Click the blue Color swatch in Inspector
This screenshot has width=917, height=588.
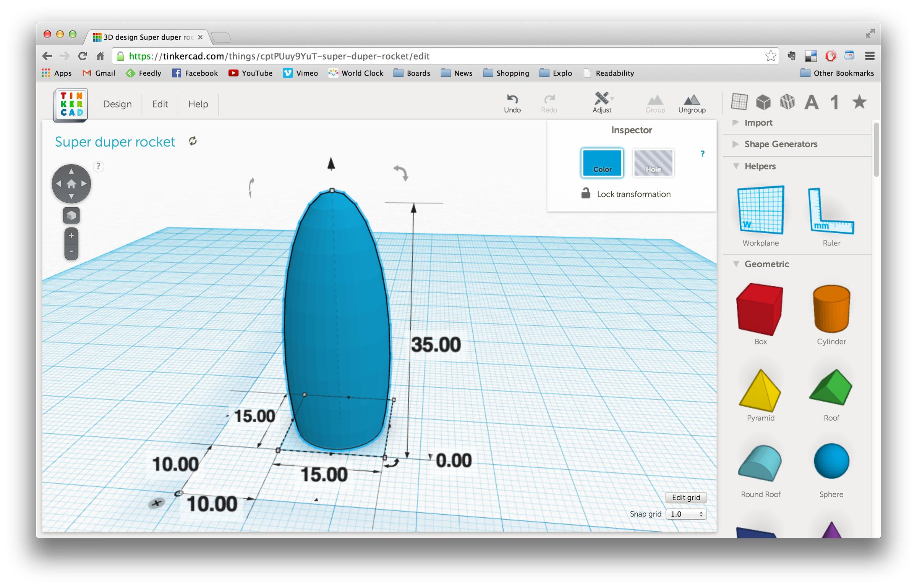(x=602, y=163)
